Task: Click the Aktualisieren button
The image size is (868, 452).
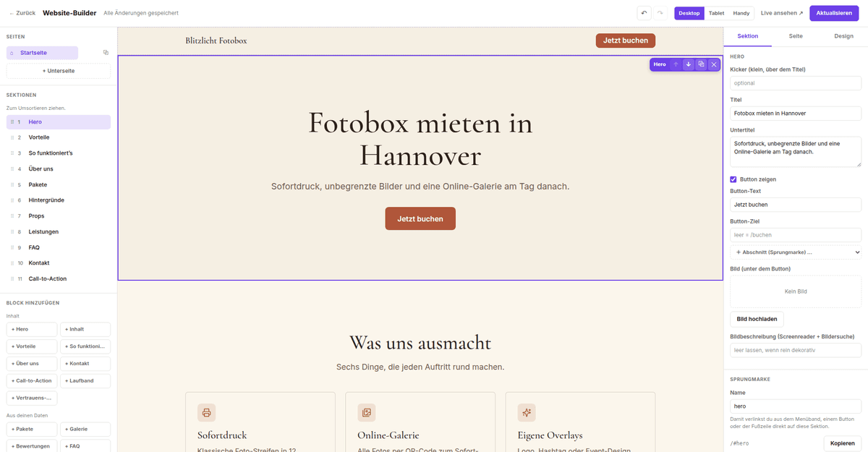Action: pos(835,13)
